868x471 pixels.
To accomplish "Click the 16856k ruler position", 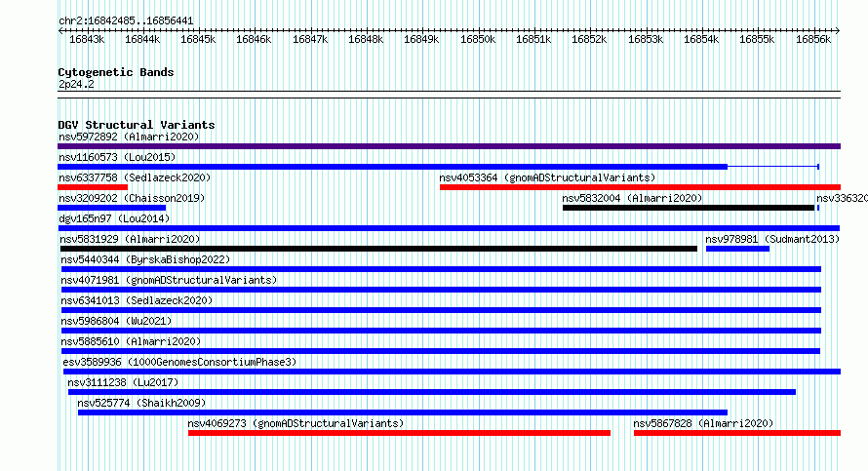I will click(813, 39).
